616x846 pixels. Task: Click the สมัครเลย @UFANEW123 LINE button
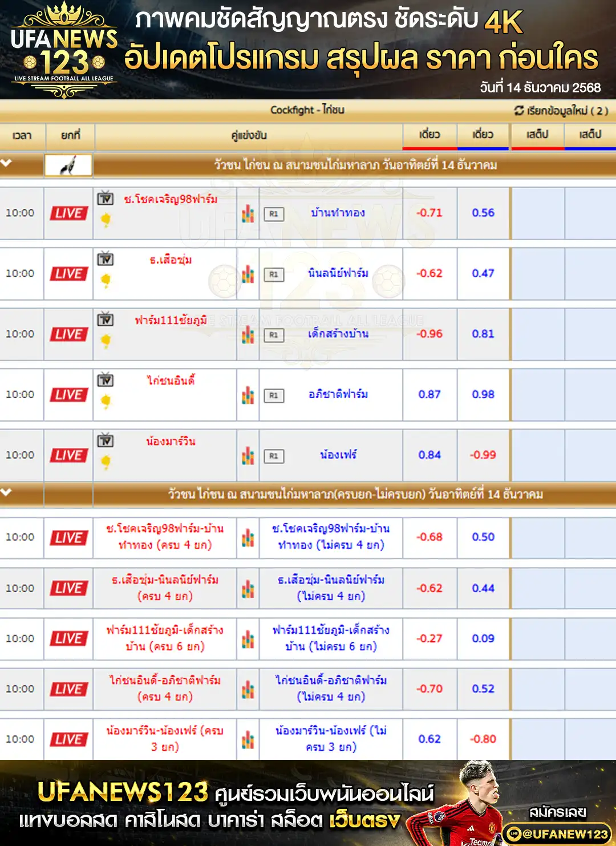pyautogui.click(x=557, y=833)
